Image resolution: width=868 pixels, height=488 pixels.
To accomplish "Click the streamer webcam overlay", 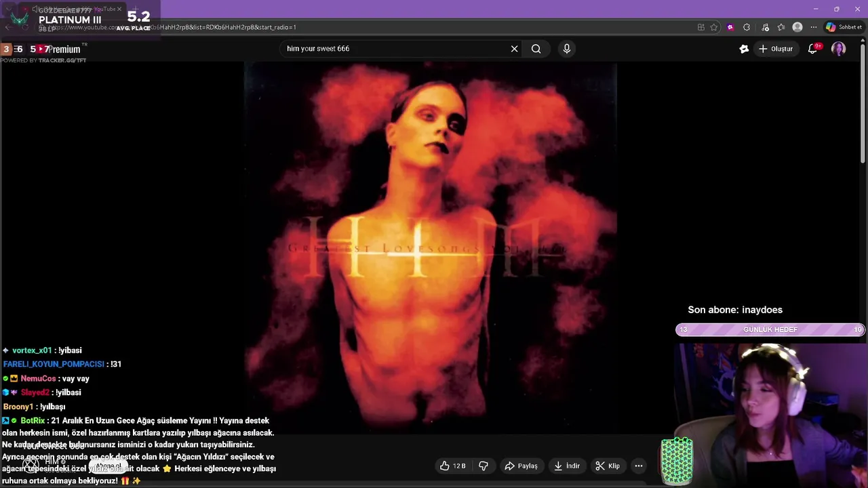I will click(x=772, y=415).
